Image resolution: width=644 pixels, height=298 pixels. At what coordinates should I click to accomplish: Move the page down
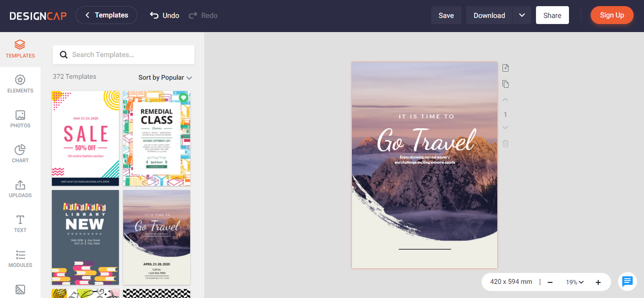(x=506, y=128)
